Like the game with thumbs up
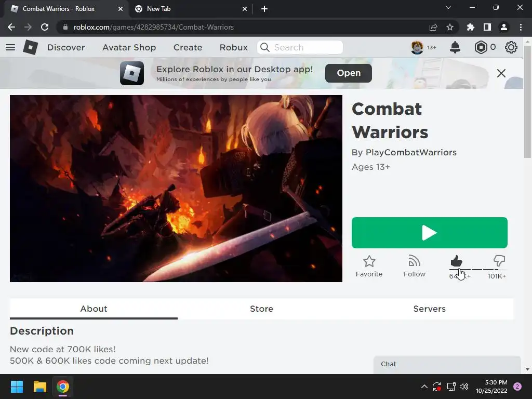 pos(456,261)
